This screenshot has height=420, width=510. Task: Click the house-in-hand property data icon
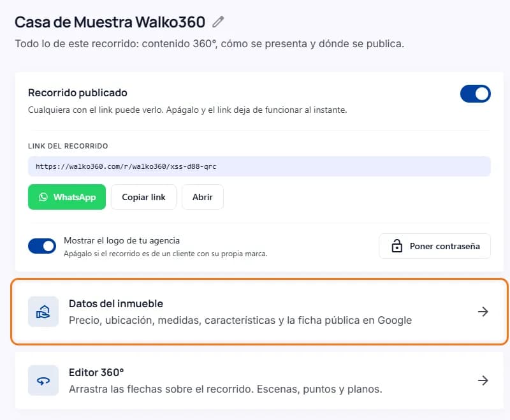43,312
